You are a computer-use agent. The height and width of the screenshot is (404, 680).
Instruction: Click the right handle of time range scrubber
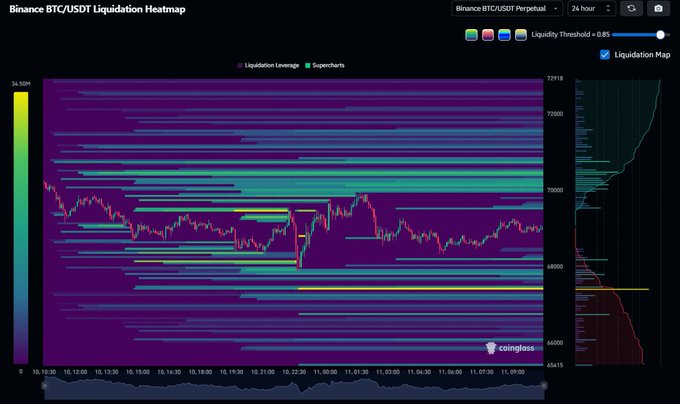click(544, 386)
